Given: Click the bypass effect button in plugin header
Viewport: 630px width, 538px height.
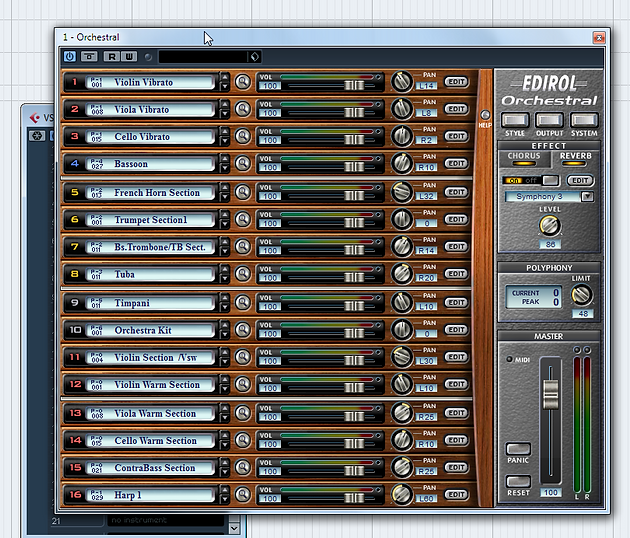Looking at the screenshot, I should [x=89, y=57].
